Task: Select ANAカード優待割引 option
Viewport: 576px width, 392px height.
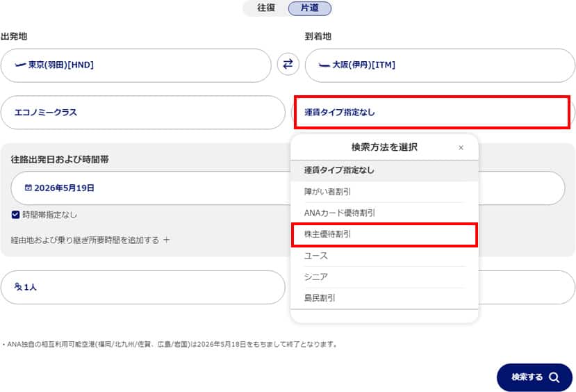Action: (x=384, y=213)
